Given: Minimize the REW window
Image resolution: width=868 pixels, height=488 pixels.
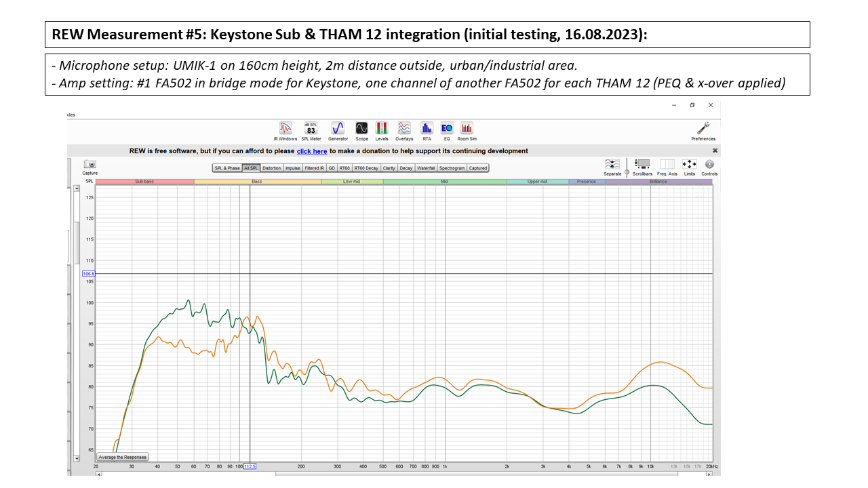Looking at the screenshot, I should (x=673, y=105).
